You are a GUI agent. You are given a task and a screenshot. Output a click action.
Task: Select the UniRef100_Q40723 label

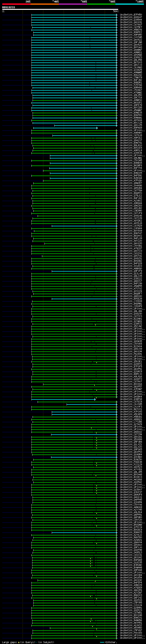tap(131, 251)
